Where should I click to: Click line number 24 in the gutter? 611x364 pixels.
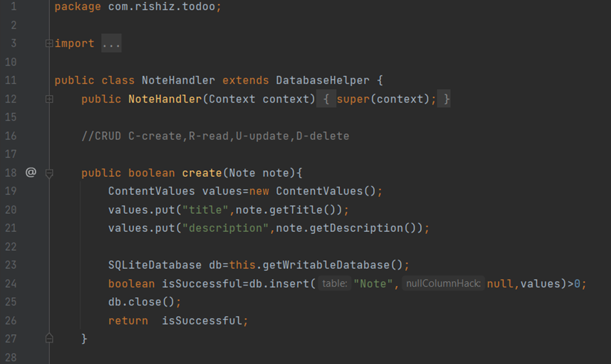click(10, 283)
